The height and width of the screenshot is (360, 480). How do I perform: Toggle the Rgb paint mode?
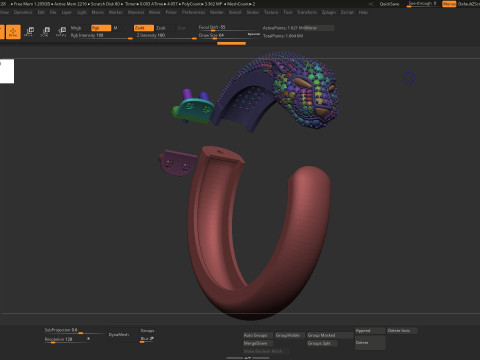101,28
